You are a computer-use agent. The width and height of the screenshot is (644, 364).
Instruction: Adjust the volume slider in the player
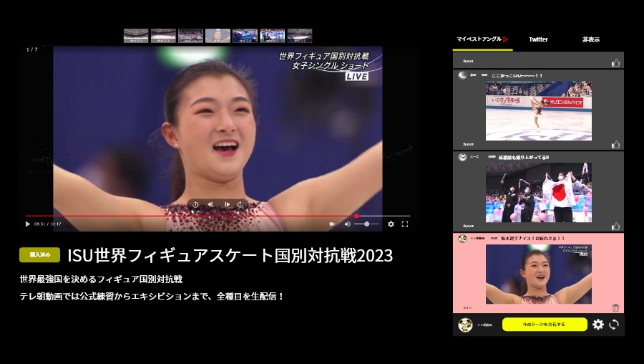coord(366,224)
